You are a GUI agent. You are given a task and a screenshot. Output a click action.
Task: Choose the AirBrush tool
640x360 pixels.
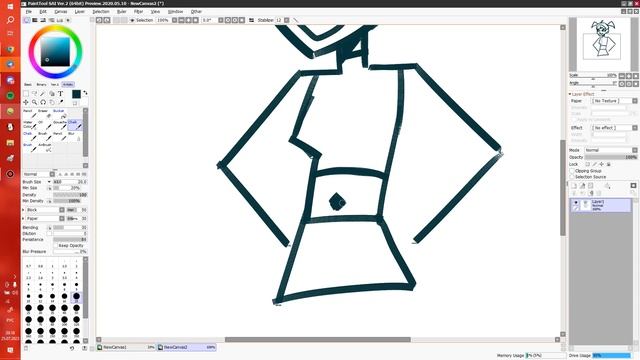45,147
